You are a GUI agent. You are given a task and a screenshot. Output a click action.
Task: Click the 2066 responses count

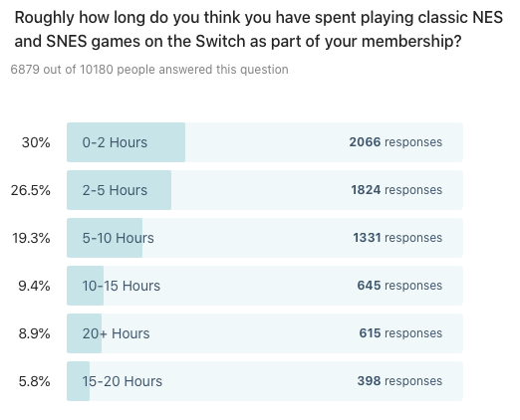click(x=395, y=142)
